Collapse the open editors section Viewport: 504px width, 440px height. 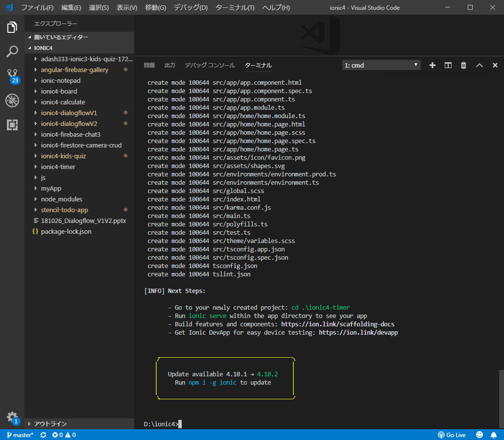coord(79,37)
